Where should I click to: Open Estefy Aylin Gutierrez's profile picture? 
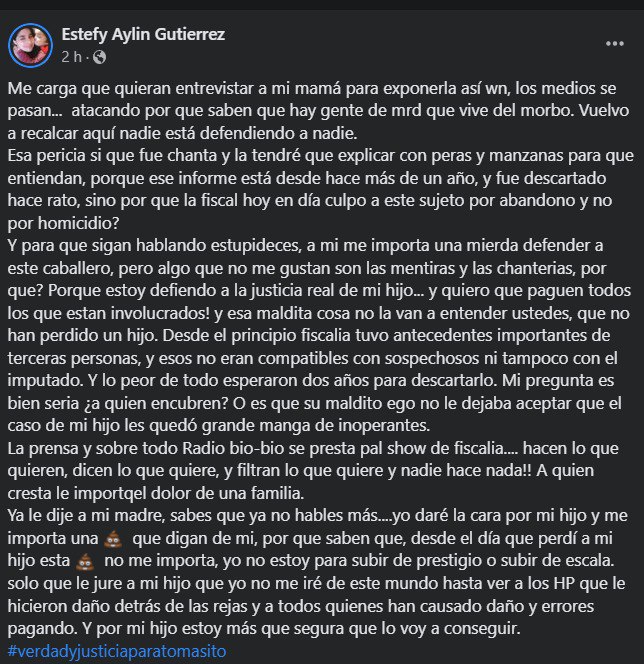point(29,44)
